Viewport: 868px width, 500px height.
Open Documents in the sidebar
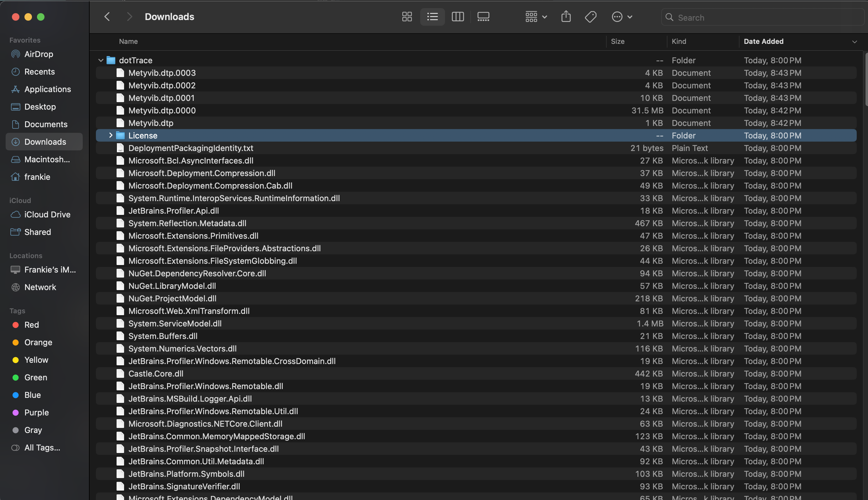44,124
